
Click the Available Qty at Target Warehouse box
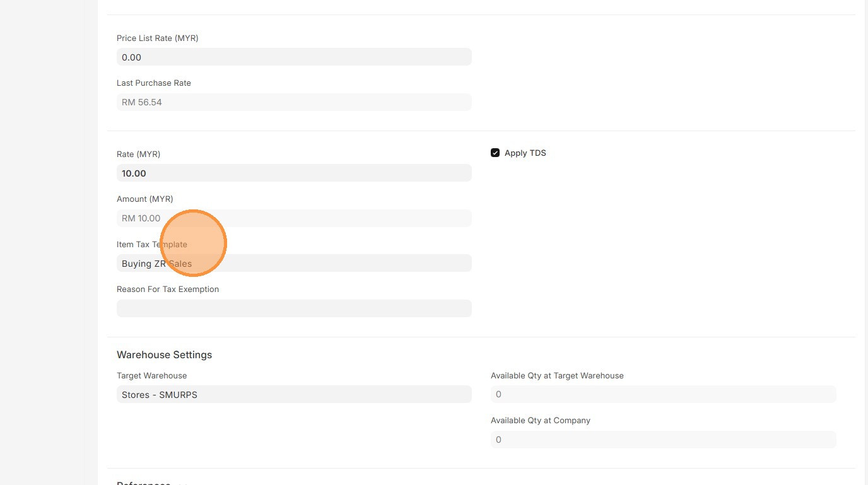663,395
